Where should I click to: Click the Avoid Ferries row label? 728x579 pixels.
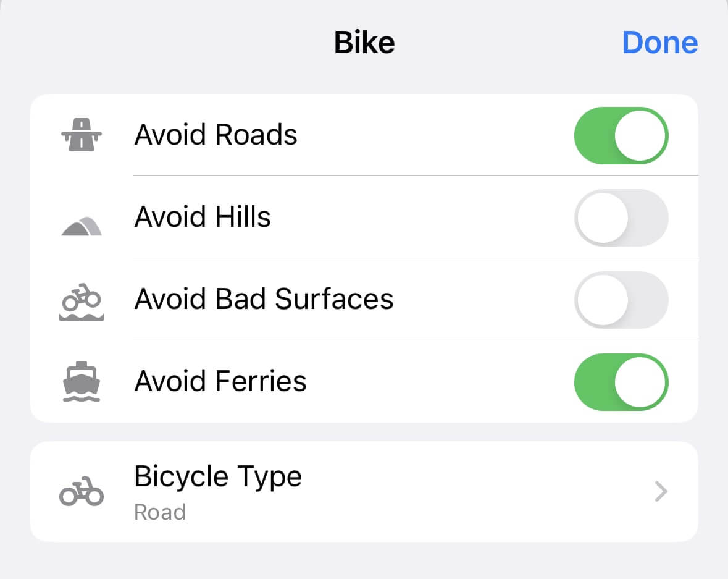coord(220,381)
